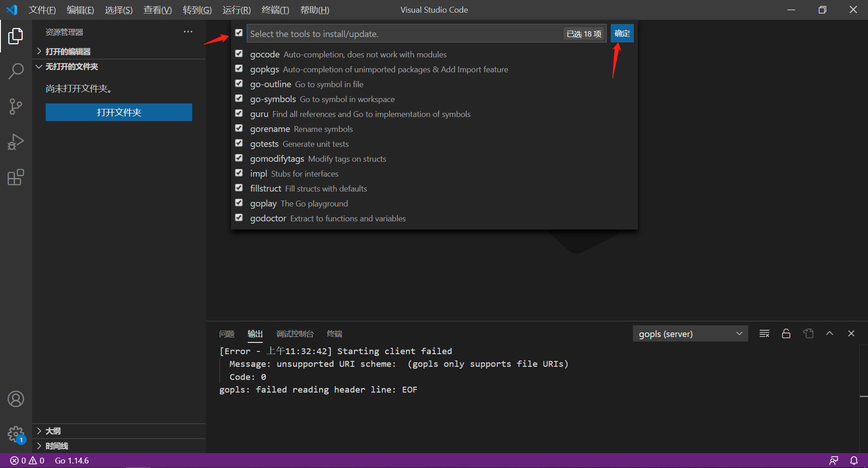Uncheck the guru tool
Viewport: 868px width, 468px height.
pyautogui.click(x=239, y=113)
